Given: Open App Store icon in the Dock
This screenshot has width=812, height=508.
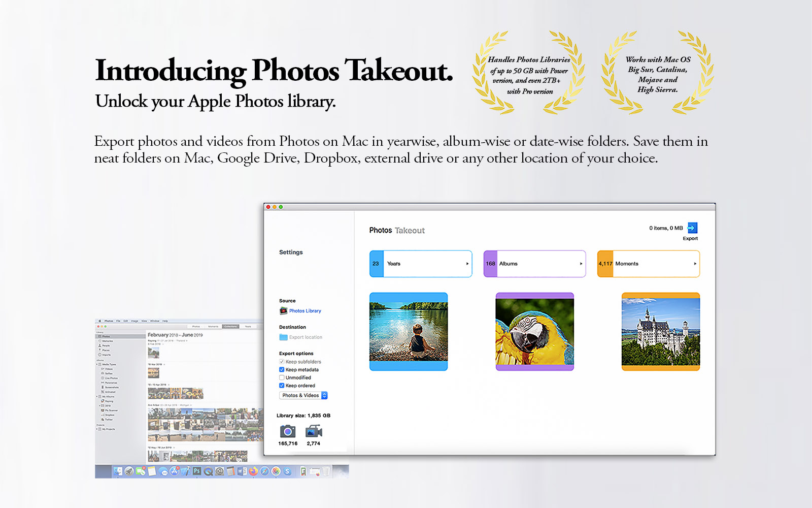Looking at the screenshot, I should click(x=174, y=471).
